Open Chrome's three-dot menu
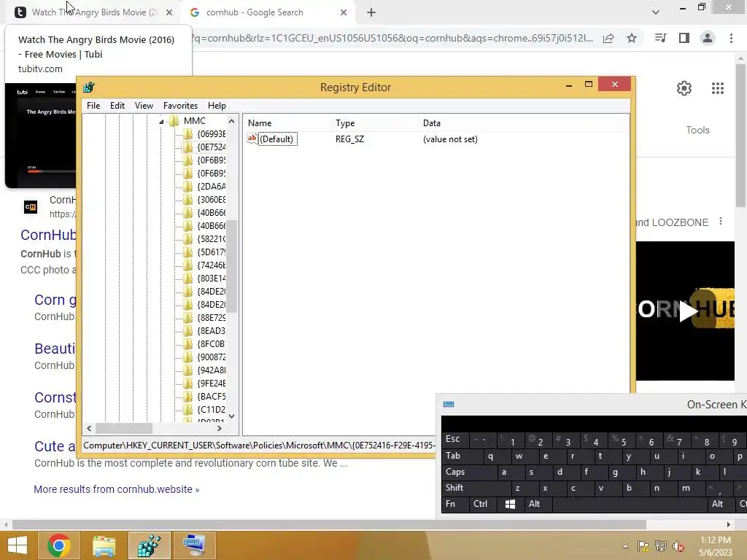 [x=731, y=38]
